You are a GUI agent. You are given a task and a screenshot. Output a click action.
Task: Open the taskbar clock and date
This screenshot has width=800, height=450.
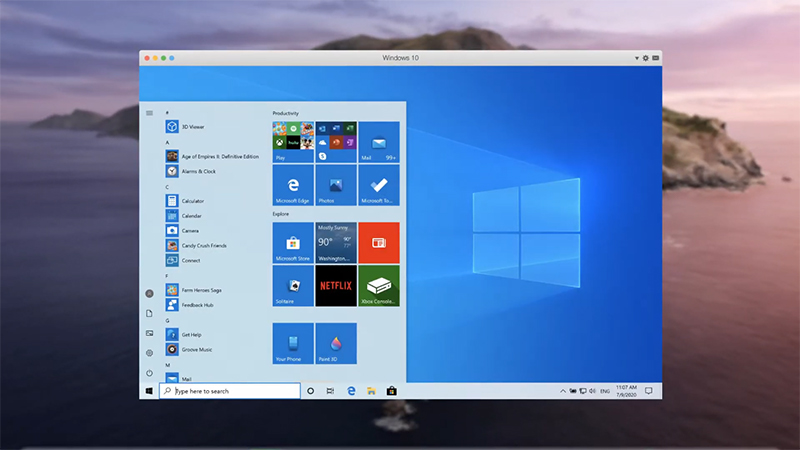626,391
